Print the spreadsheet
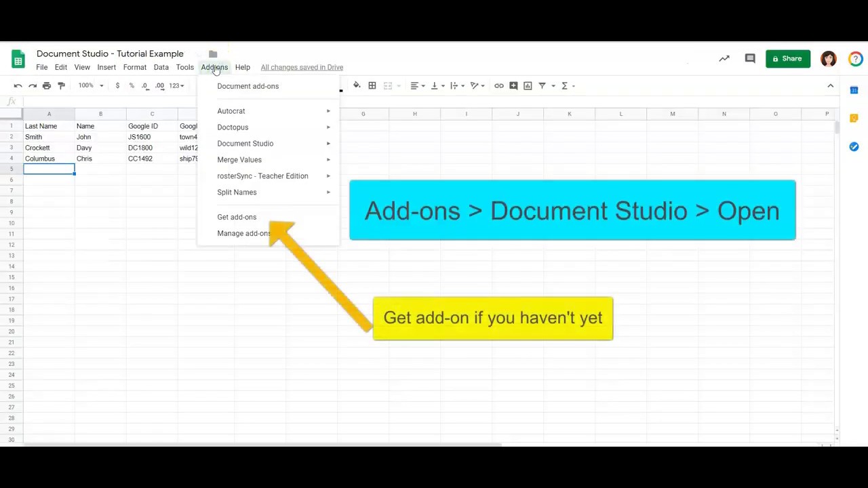This screenshot has width=868, height=488. [x=47, y=85]
